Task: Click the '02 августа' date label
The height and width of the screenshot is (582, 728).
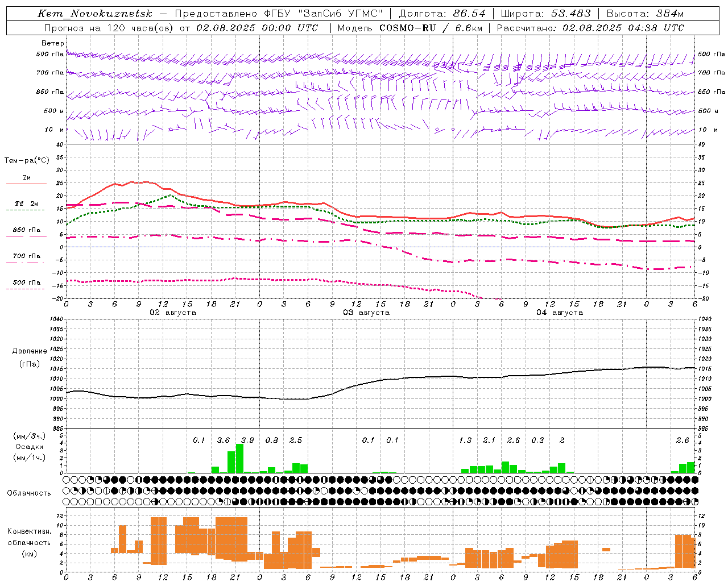Action: click(173, 313)
